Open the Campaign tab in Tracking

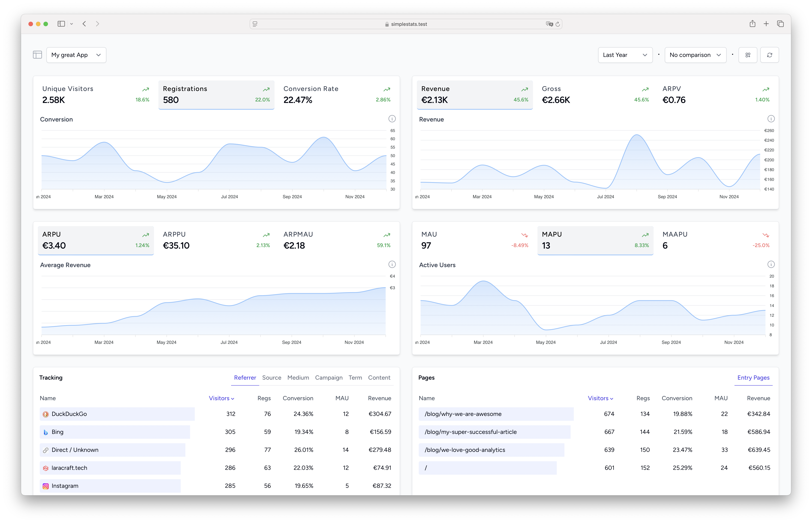328,378
